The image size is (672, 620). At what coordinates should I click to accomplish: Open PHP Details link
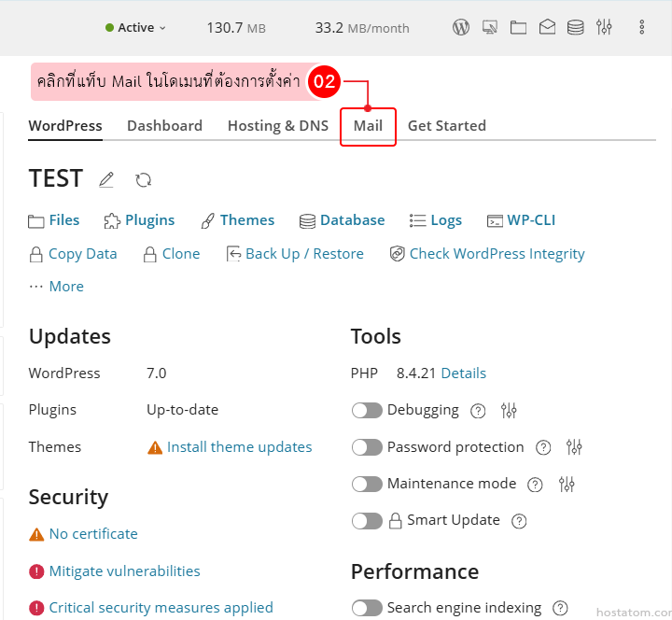click(x=463, y=373)
